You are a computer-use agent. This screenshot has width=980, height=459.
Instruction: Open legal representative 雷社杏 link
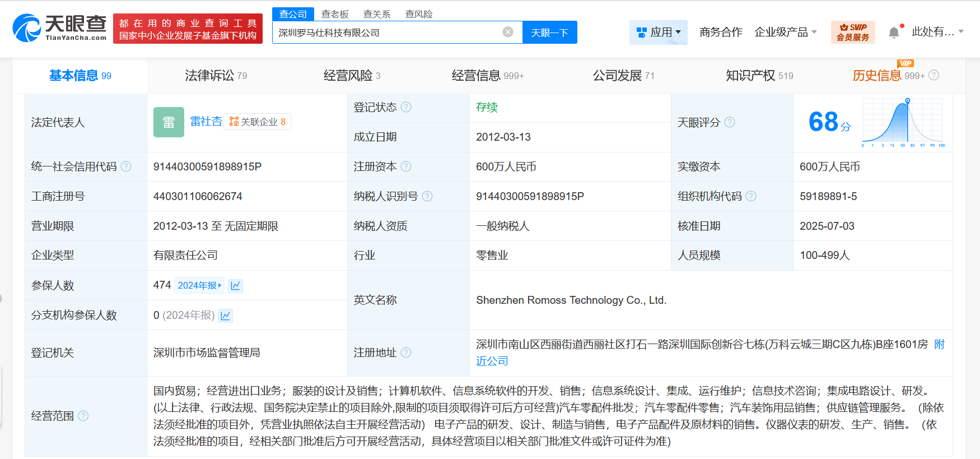(x=206, y=122)
